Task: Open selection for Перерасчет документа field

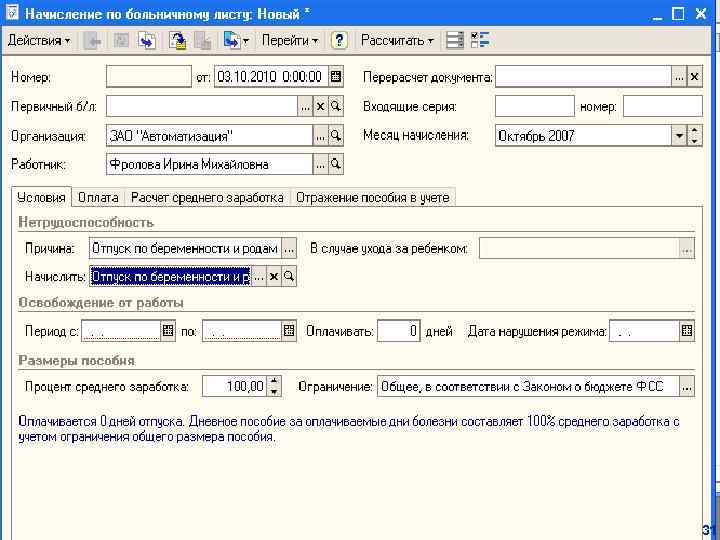Action: tap(679, 77)
